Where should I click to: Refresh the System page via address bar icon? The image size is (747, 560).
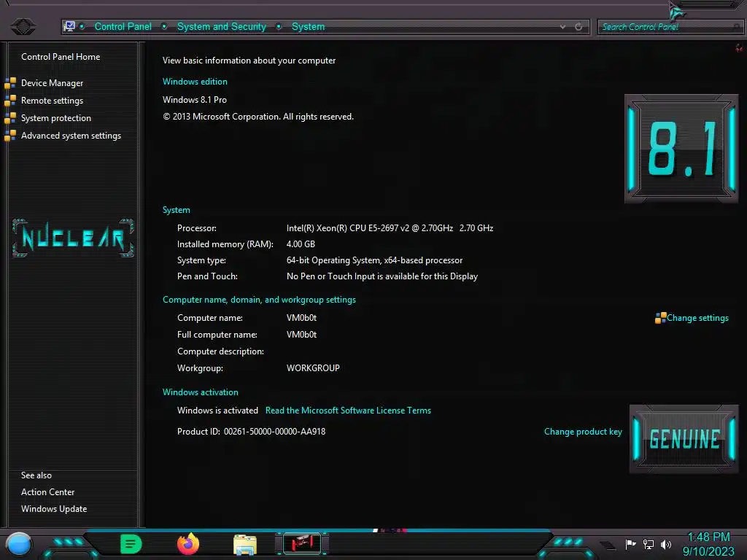pos(578,27)
